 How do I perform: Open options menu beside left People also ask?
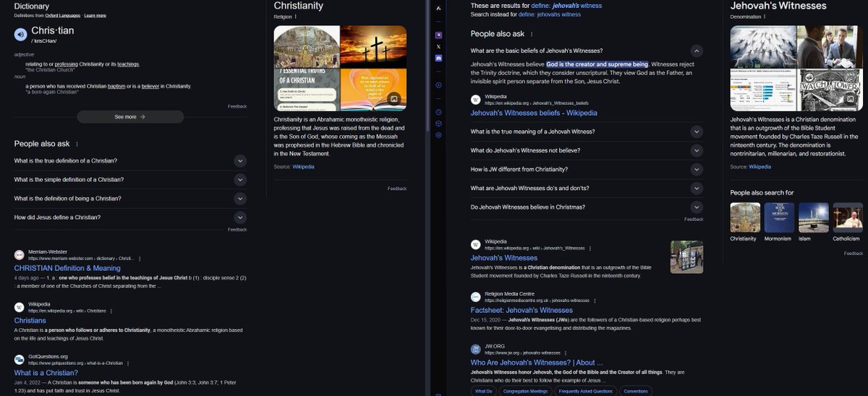pos(77,145)
